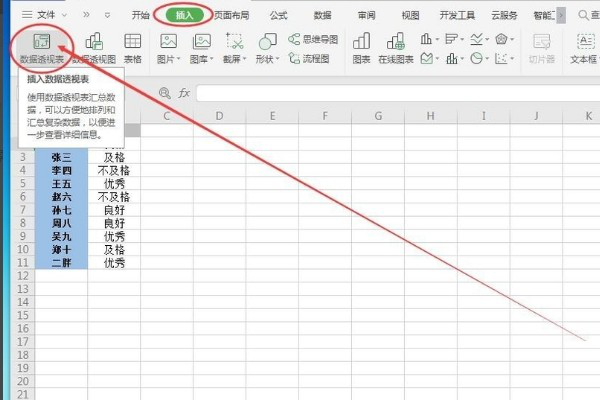Select the 优秀 cell in row 11
The width and height of the screenshot is (600, 400).
pyautogui.click(x=114, y=263)
